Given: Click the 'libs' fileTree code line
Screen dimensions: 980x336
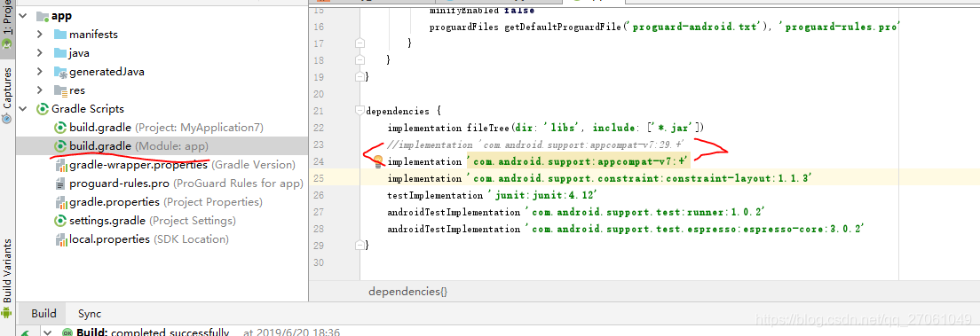Looking at the screenshot, I should (546, 128).
